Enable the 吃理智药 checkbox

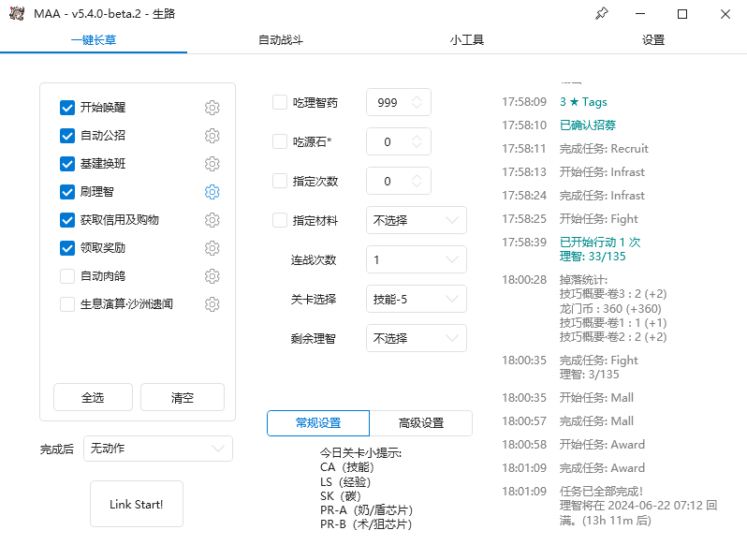280,103
